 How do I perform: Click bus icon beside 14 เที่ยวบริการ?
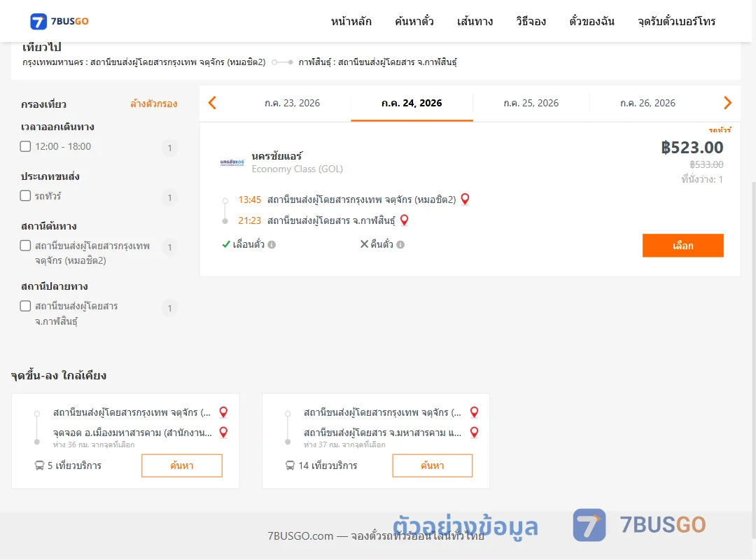tap(290, 465)
